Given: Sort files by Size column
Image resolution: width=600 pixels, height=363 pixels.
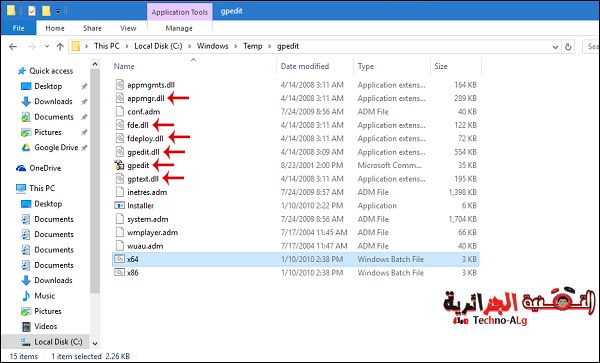Looking at the screenshot, I should pos(441,66).
